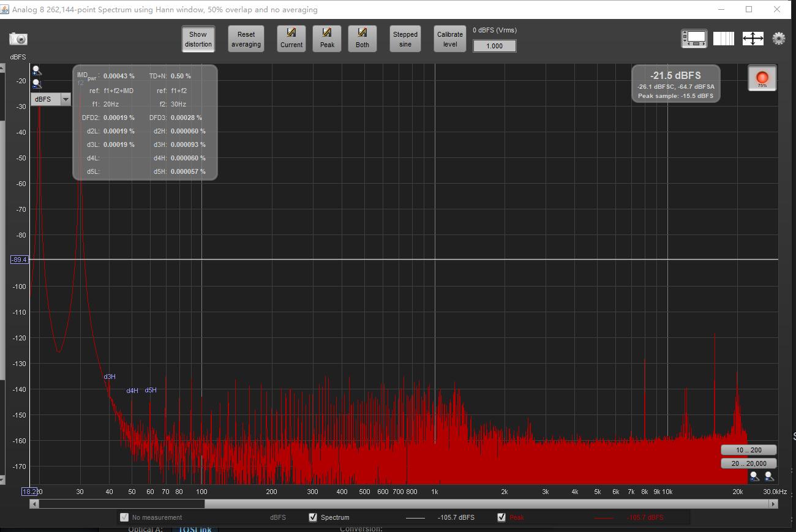Click the d5H label on graph
The width and height of the screenshot is (796, 532).
(151, 390)
